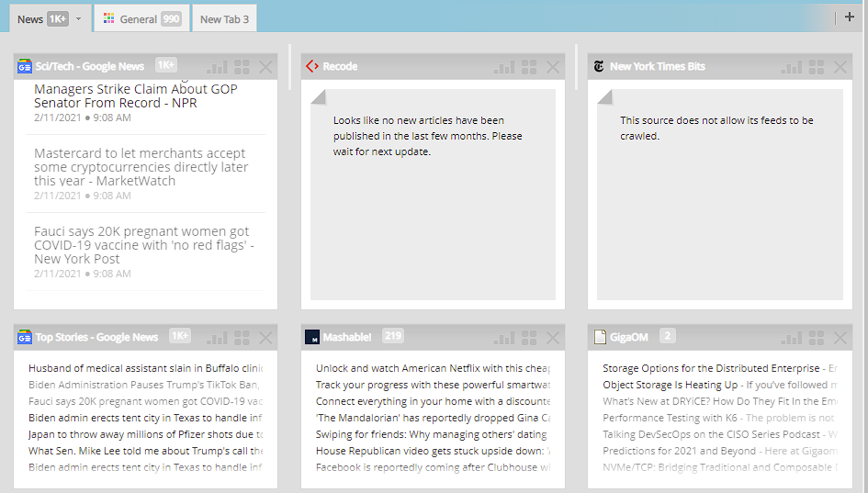Click Google News icon on Sci/Tech widget
The image size is (868, 493).
pyautogui.click(x=25, y=66)
